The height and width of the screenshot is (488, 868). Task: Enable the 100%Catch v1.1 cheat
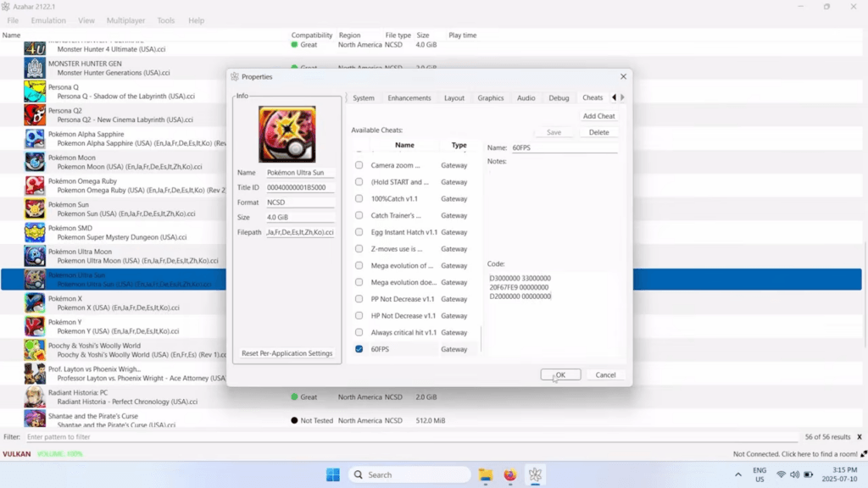click(x=359, y=198)
